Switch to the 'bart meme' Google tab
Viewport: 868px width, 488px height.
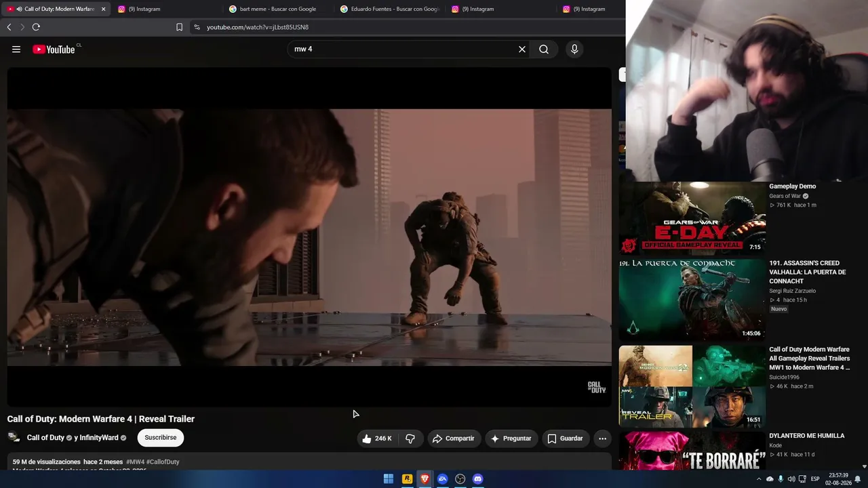tap(277, 9)
